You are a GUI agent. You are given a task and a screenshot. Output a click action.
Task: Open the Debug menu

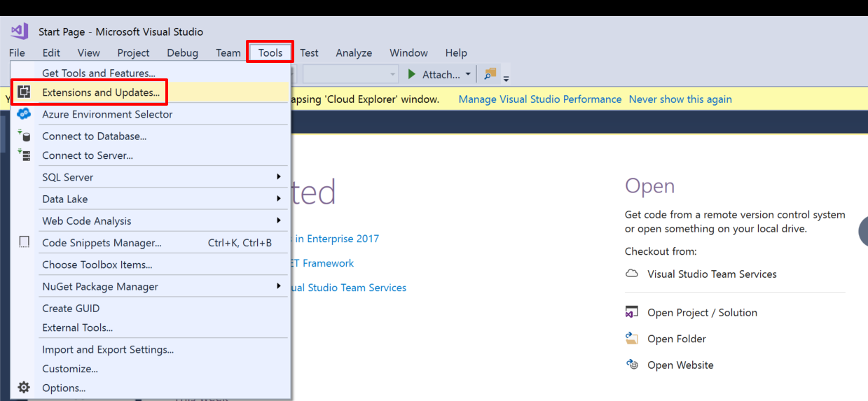tap(182, 52)
